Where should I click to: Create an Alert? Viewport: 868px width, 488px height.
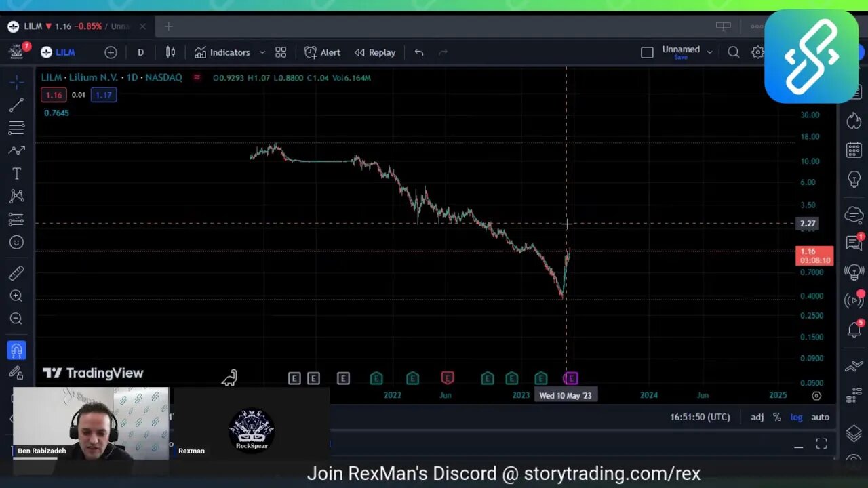[322, 52]
